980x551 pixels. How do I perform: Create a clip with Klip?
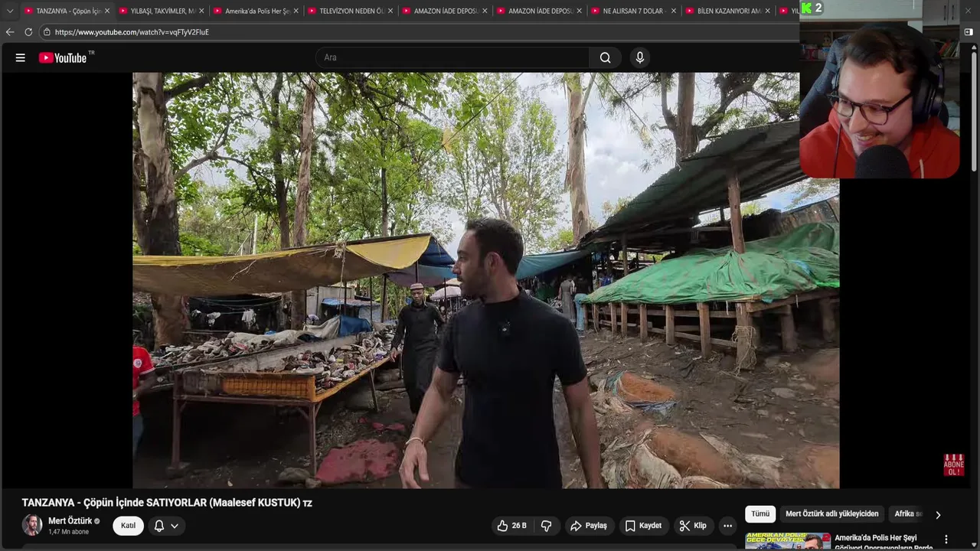pyautogui.click(x=692, y=526)
